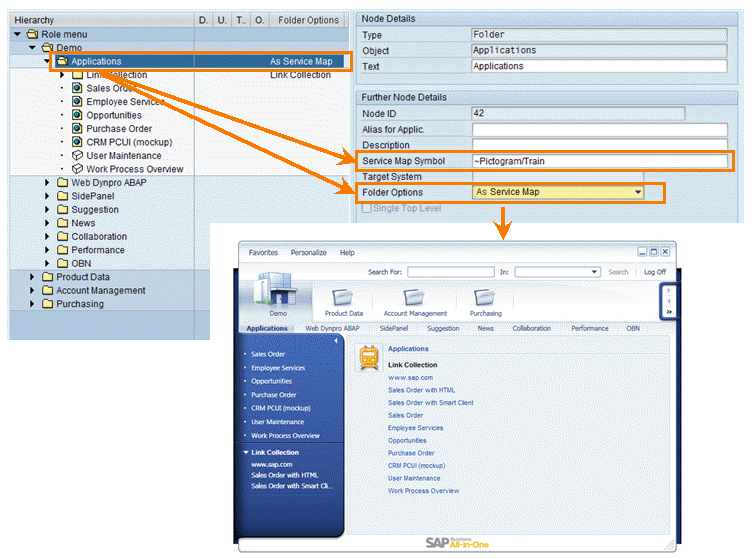This screenshot has height=559, width=752.
Task: Click the Opportunities node icon in tree
Action: click(77, 115)
